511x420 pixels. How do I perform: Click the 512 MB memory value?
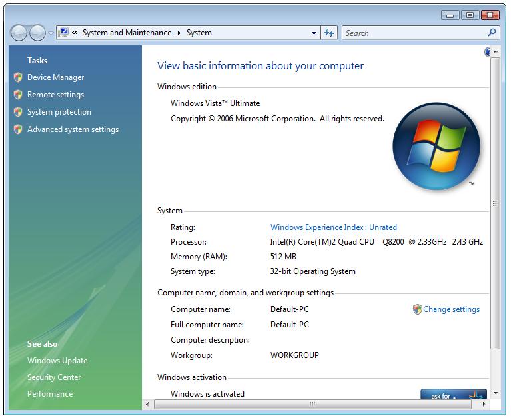(x=283, y=257)
